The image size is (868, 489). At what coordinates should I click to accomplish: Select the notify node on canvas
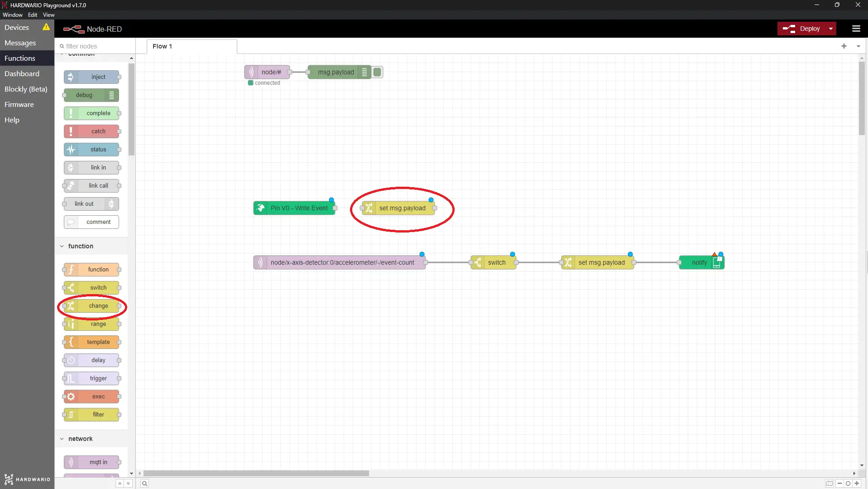(701, 262)
